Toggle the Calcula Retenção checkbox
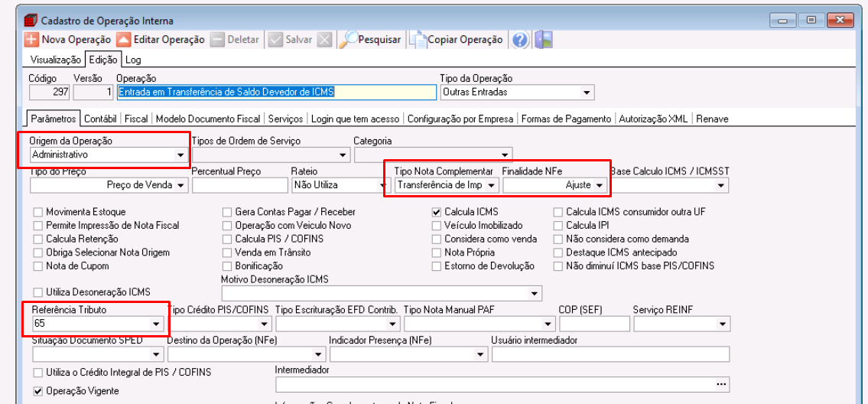868x404 pixels. [x=38, y=239]
